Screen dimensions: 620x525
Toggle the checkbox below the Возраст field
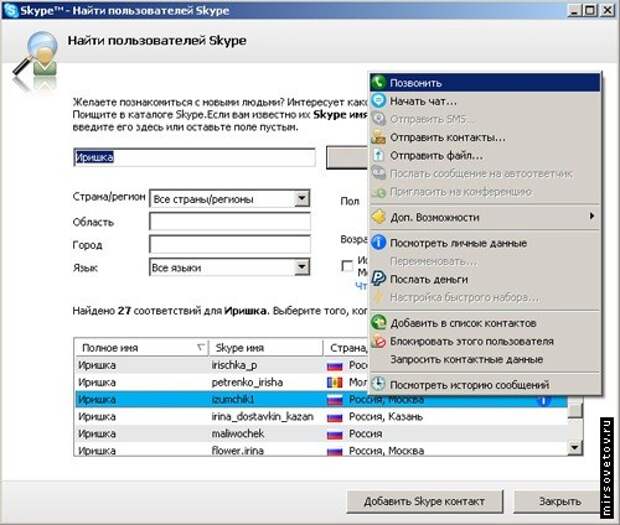[347, 266]
